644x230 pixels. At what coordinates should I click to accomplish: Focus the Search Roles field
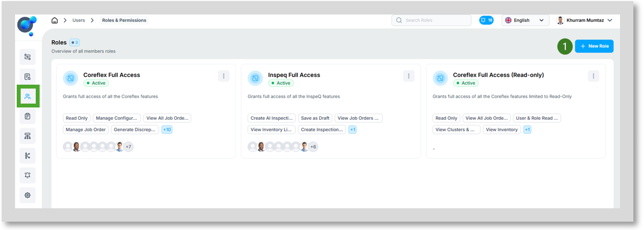[431, 20]
